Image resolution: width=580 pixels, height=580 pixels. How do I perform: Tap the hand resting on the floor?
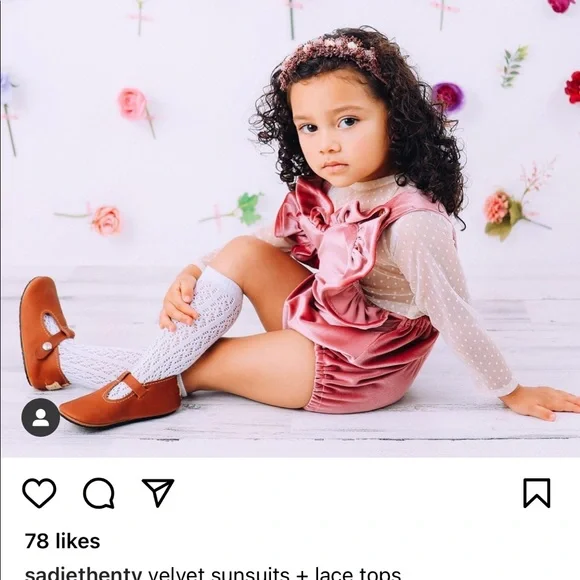[x=542, y=402]
